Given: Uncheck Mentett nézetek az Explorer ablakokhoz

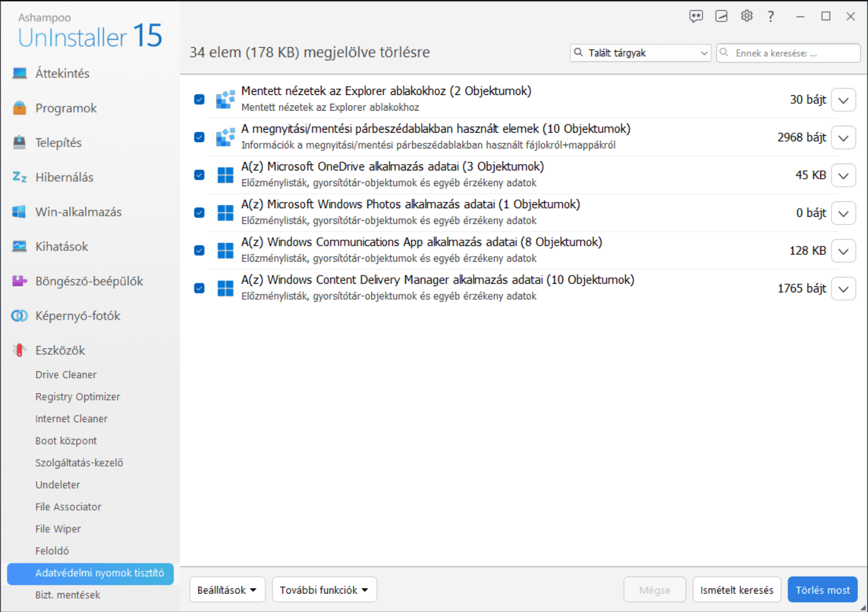Looking at the screenshot, I should pyautogui.click(x=199, y=99).
